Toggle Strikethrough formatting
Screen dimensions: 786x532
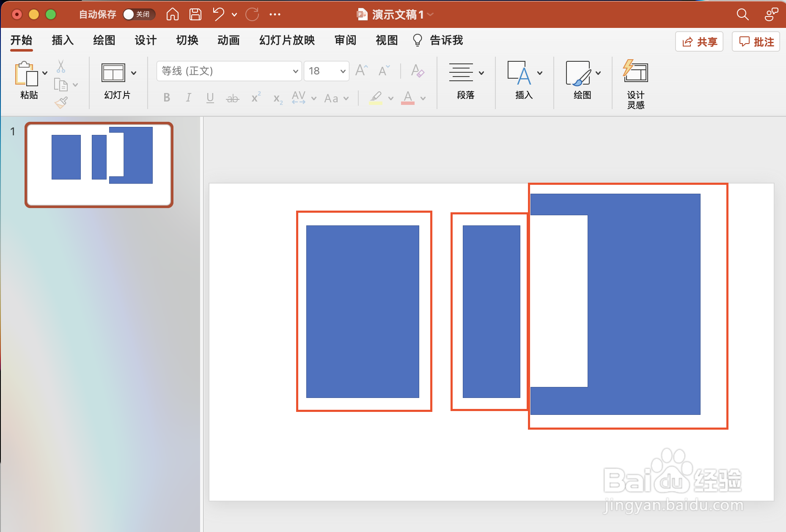232,99
